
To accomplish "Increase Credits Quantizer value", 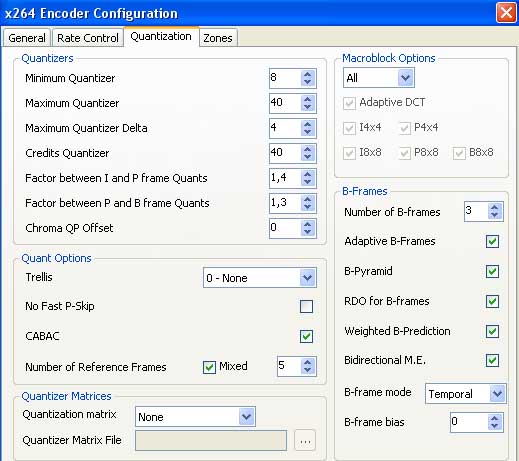I will tap(307, 149).
